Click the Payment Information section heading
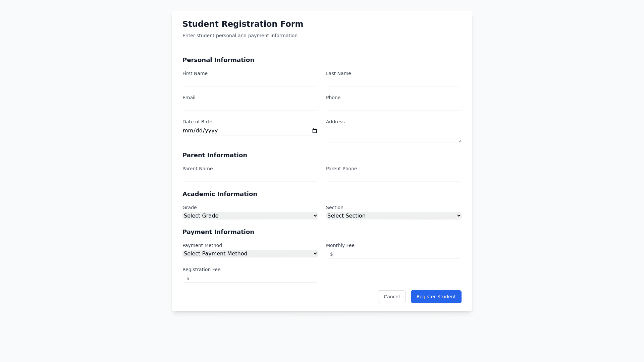This screenshot has height=362, width=644. coord(218,232)
